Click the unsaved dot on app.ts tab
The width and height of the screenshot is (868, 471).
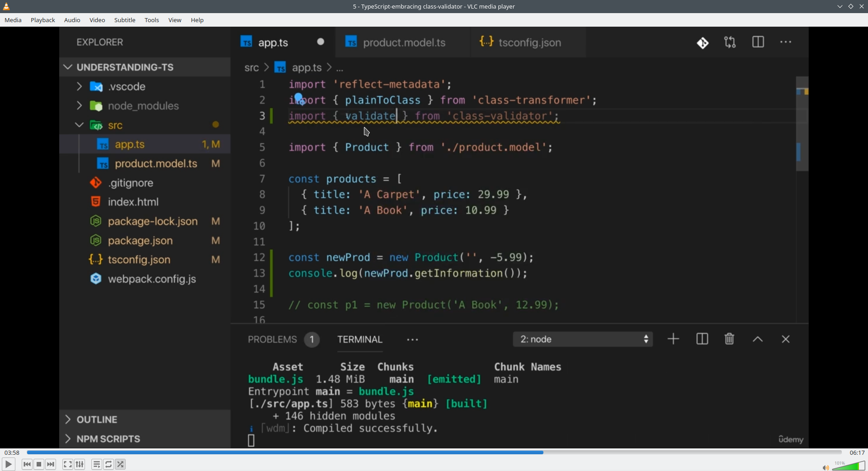click(x=321, y=42)
